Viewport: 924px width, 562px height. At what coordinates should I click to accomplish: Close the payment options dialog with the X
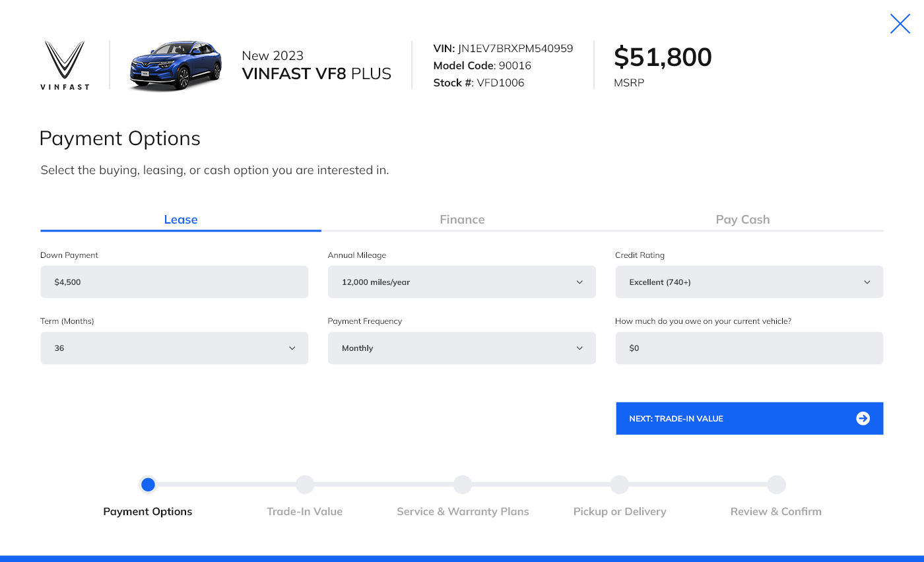[900, 24]
